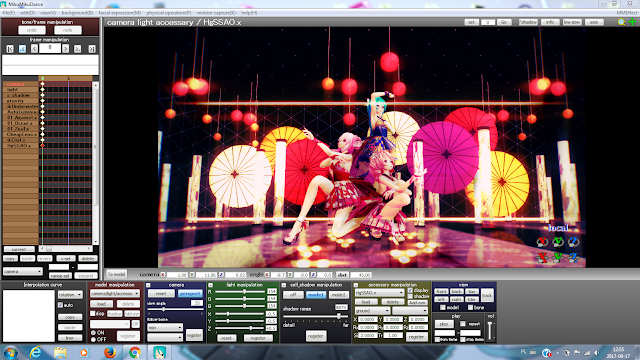This screenshot has width=640, height=360.
Task: Go to next keyframe button
Action: pyautogui.click(x=77, y=49)
